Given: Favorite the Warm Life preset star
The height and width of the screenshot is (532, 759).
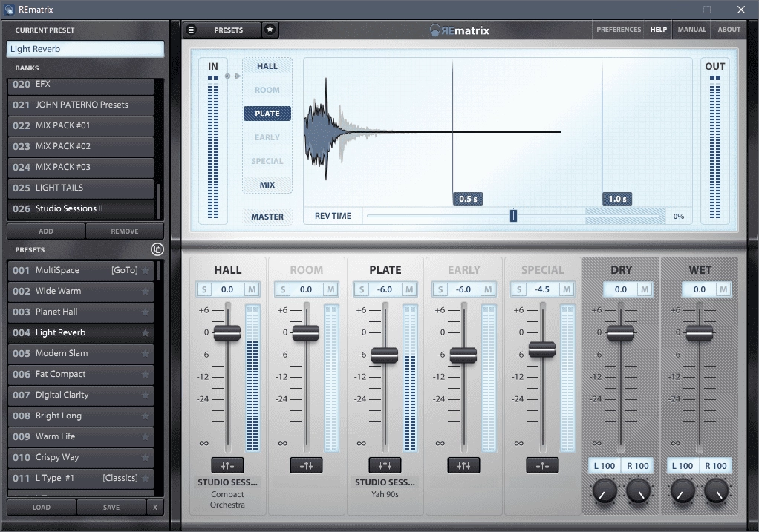Looking at the screenshot, I should (x=146, y=437).
